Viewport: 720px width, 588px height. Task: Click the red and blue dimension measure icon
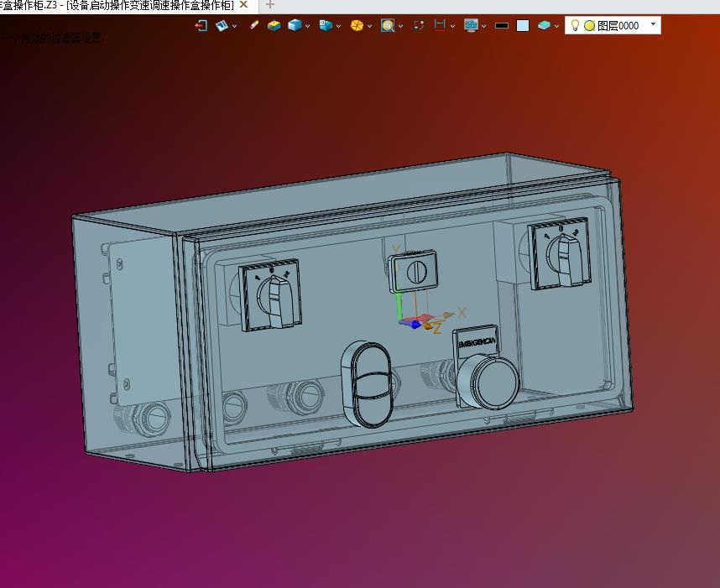(x=440, y=25)
